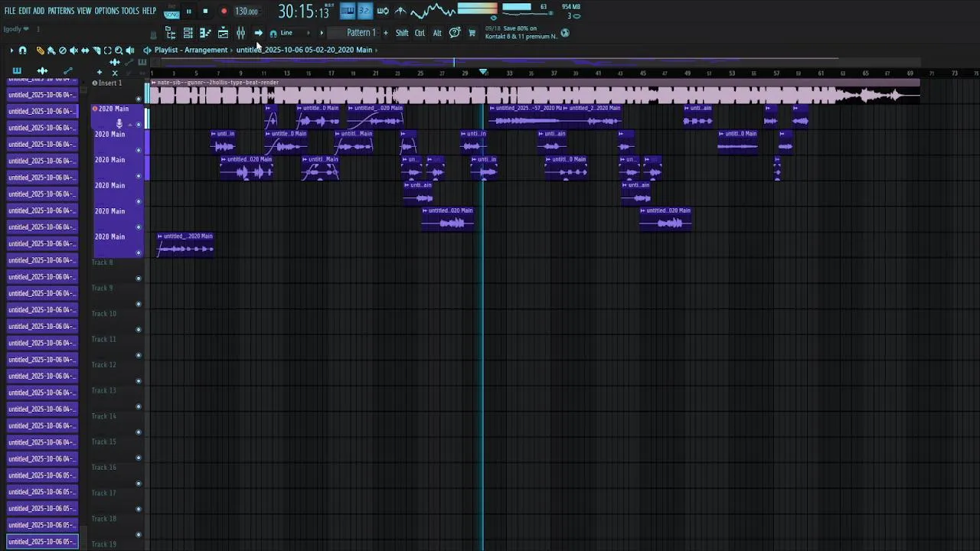Open the Piano roll view
980x551 pixels.
coord(205,33)
